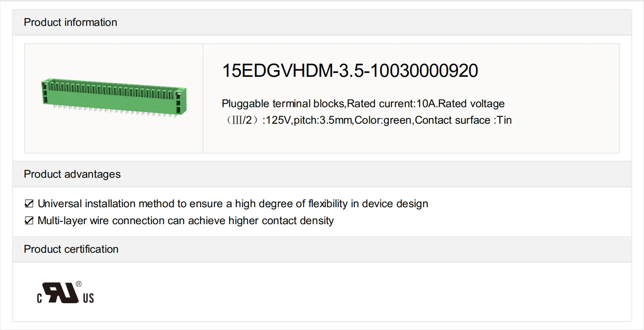Click the Multi-layer wire connection advantage text
644x330 pixels.
[185, 221]
